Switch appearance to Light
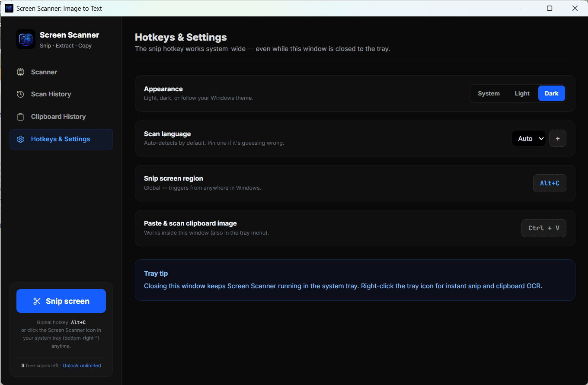 tap(522, 93)
